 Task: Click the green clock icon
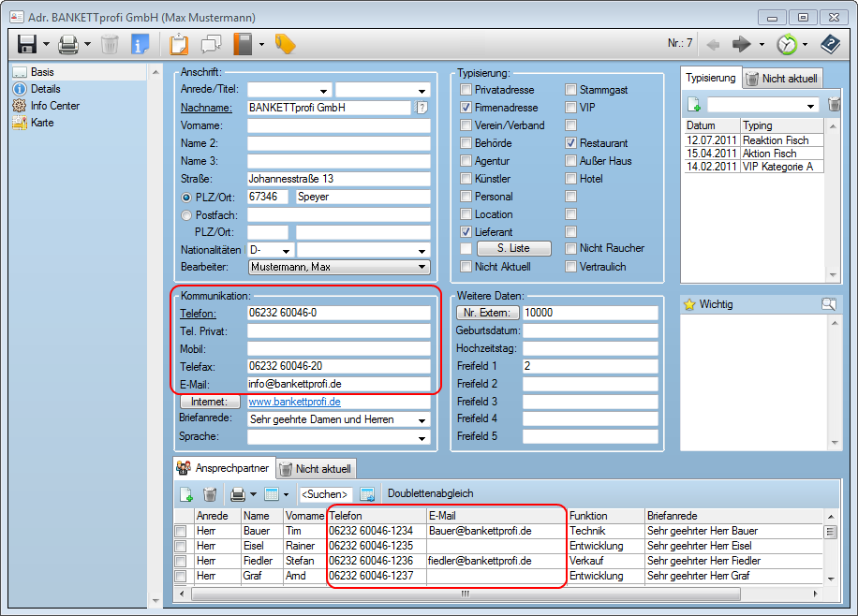(787, 44)
